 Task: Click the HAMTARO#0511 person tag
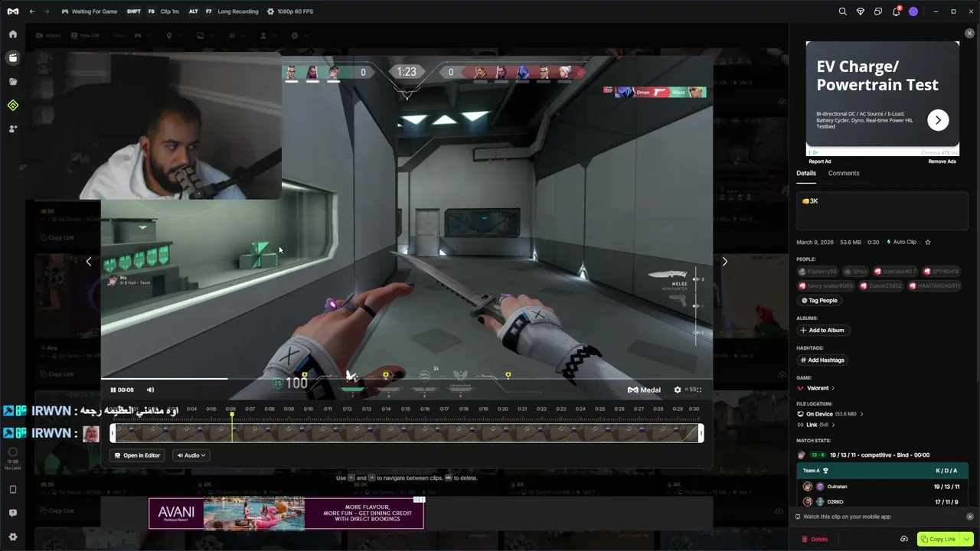tap(934, 286)
